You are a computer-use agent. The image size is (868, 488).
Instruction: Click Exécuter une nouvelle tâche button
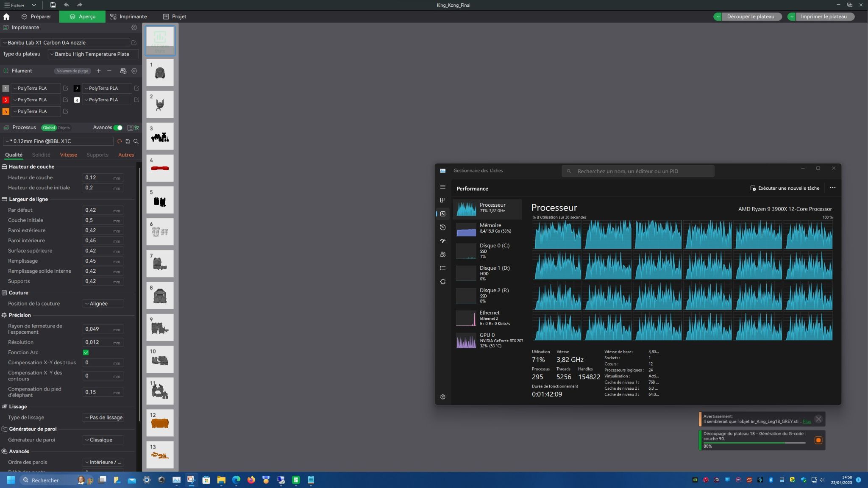785,188
